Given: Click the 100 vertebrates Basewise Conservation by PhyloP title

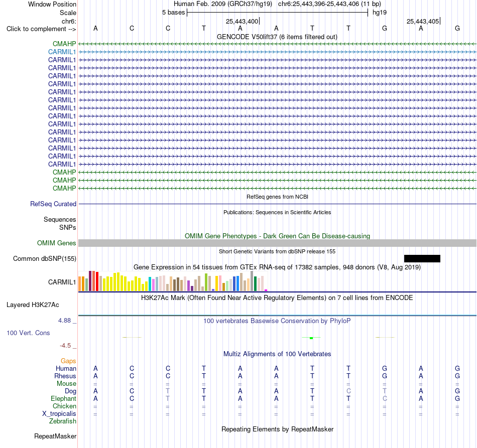Looking at the screenshot, I should 277,321.
